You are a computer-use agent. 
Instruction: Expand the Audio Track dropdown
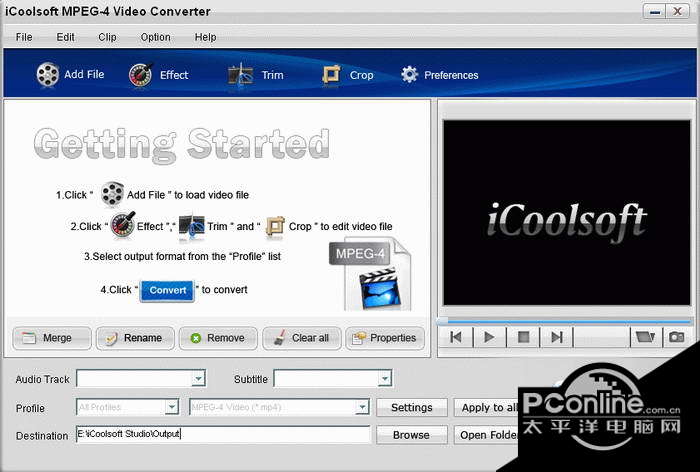[x=199, y=379]
